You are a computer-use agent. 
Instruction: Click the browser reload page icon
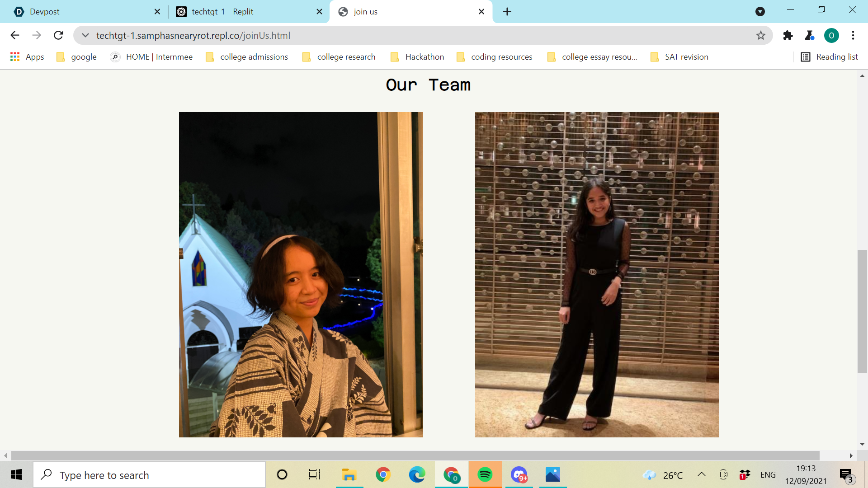58,35
